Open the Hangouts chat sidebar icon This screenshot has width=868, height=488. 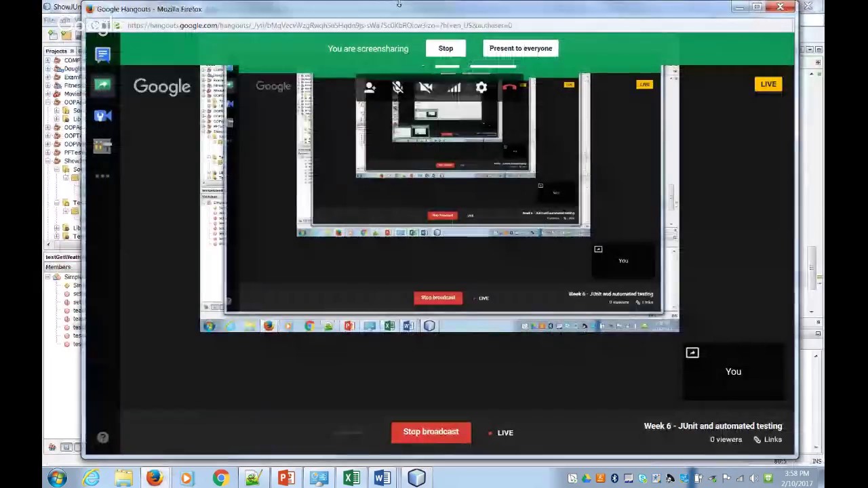[102, 54]
